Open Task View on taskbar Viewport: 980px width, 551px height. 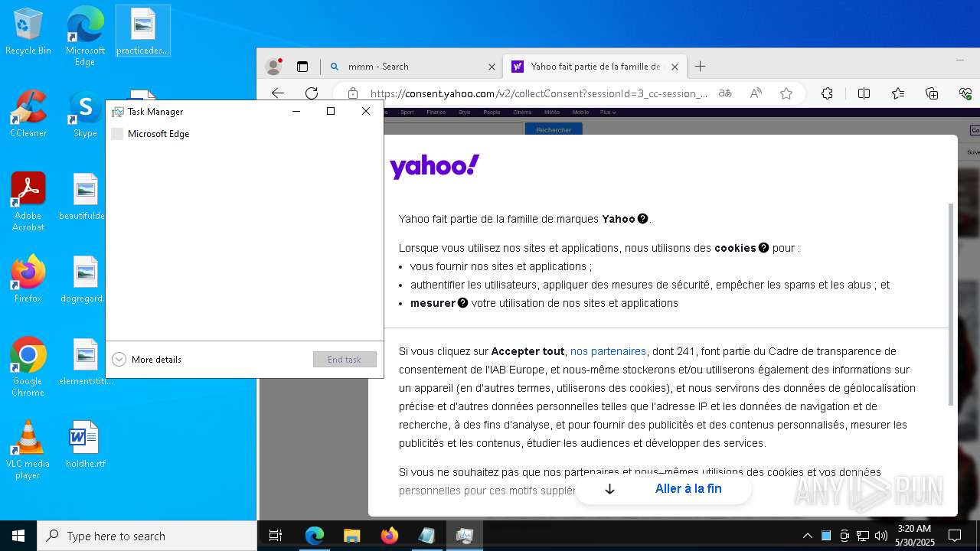[276, 536]
